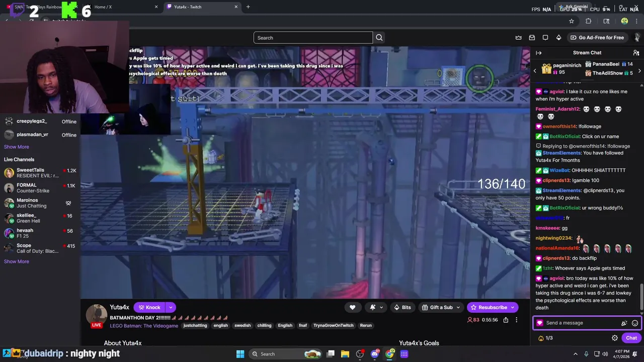Click the chat scrollbar thumb
The image size is (644, 362).
point(641,297)
